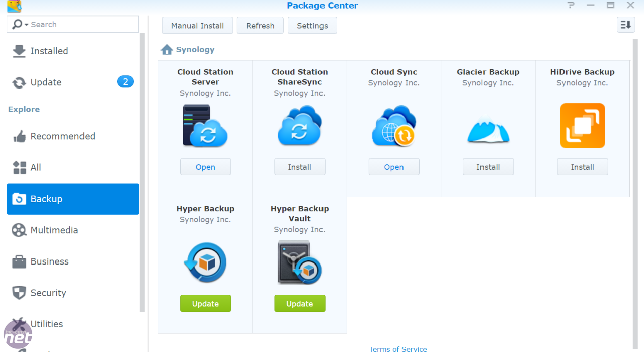Switch to the Business category
Viewport: 644px width, 352px height.
(73, 261)
